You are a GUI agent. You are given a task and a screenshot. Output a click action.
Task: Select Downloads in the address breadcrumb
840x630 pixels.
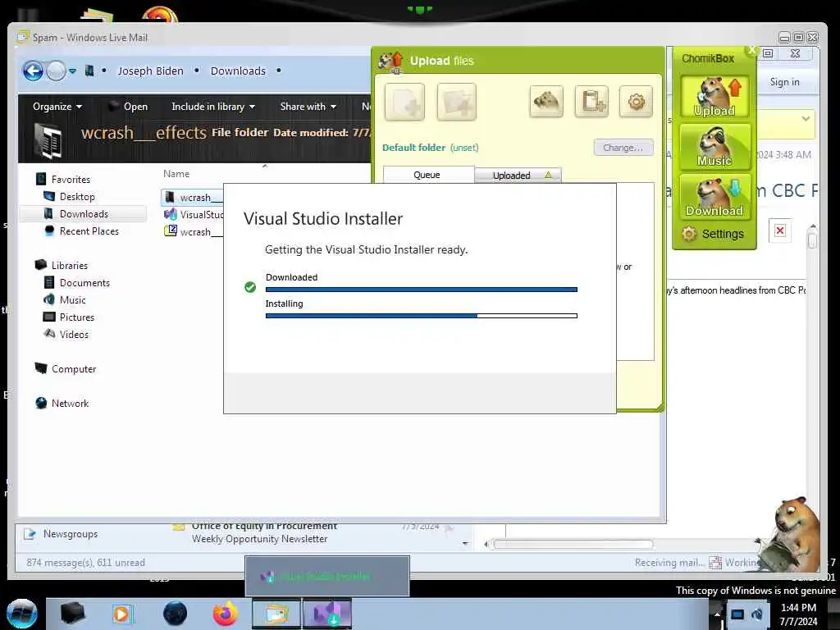tap(238, 71)
